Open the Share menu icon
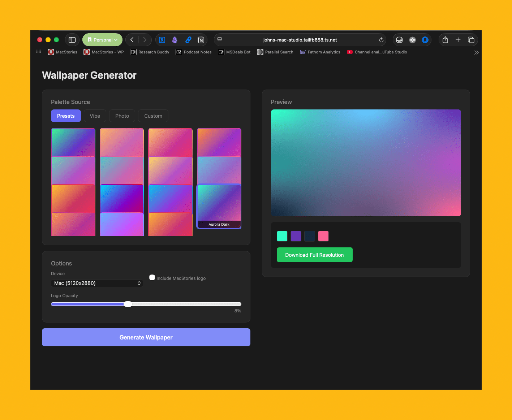This screenshot has height=420, width=512. click(445, 40)
